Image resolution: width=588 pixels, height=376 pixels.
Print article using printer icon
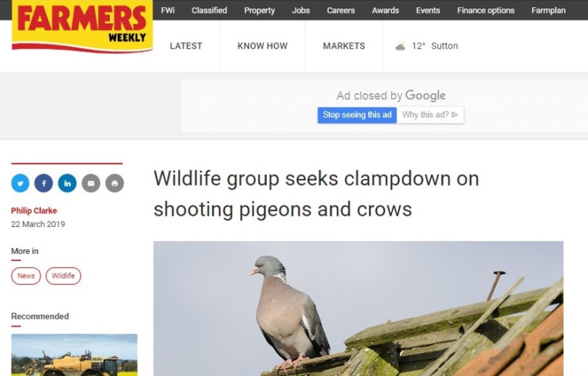coord(115,183)
